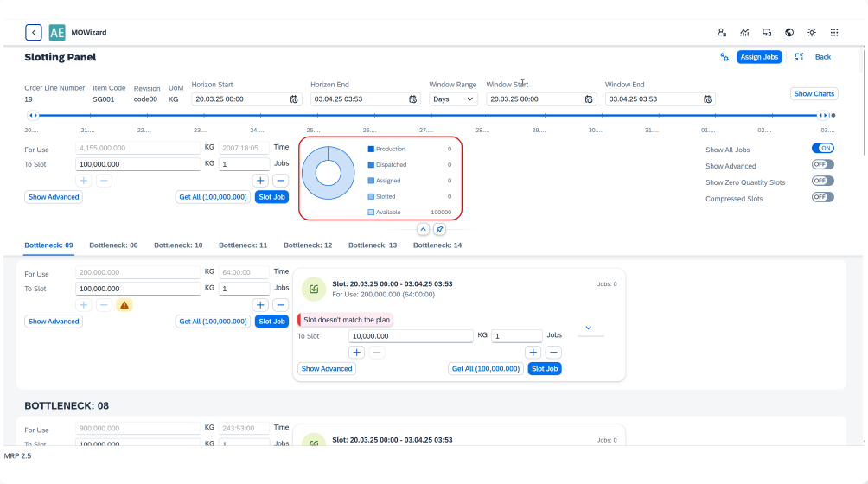Expand the slot card with down chevron
868x484 pixels.
(589, 328)
